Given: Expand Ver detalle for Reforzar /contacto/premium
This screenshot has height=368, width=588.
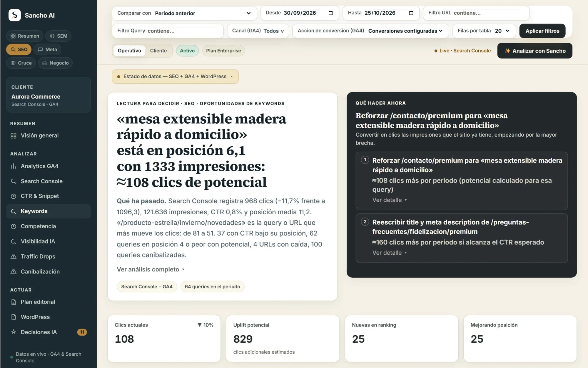Looking at the screenshot, I should click(x=390, y=200).
